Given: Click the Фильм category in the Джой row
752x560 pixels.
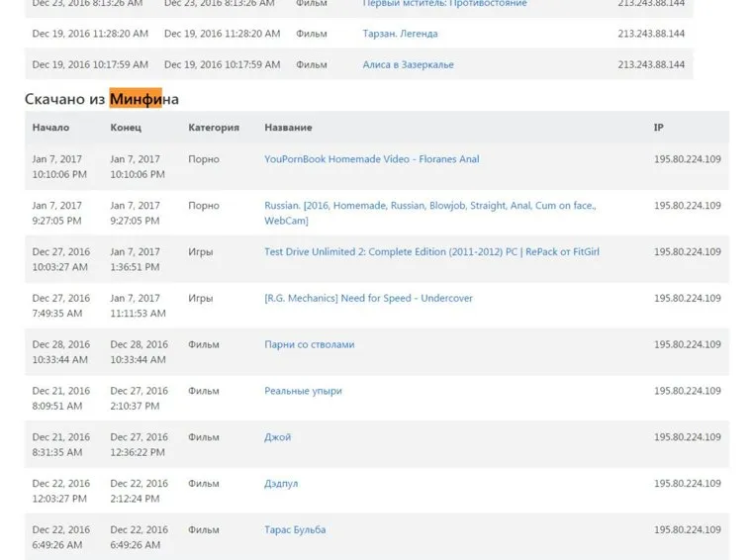Looking at the screenshot, I should click(x=204, y=437).
